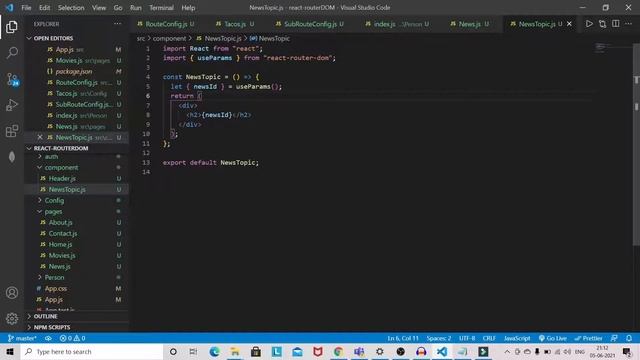This screenshot has width=640, height=360.
Task: Change encoding via UTF-8 status item
Action: coord(467,338)
